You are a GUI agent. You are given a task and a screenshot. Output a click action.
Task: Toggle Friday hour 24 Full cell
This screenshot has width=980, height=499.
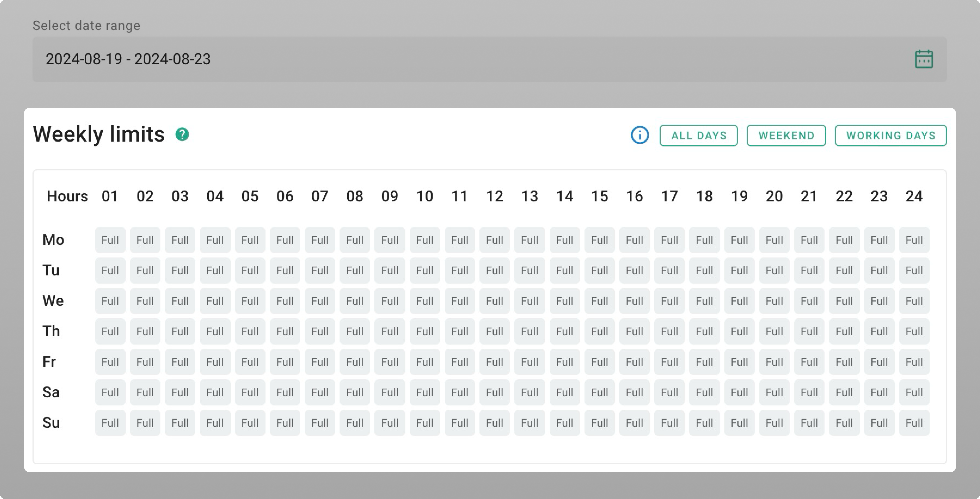(914, 362)
